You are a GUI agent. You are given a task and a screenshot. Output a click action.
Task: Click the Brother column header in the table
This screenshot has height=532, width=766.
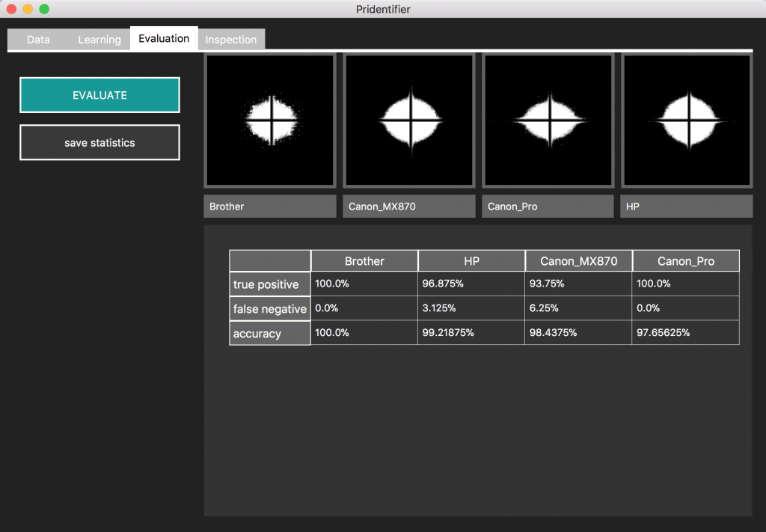[364, 261]
